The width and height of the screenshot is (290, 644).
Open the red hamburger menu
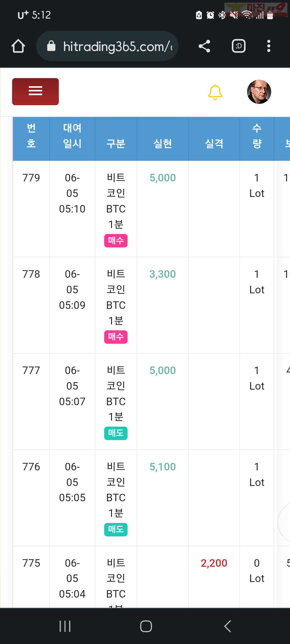(35, 92)
